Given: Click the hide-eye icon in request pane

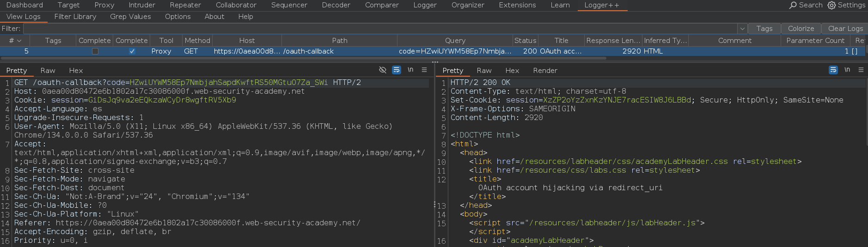Looking at the screenshot, I should [383, 70].
